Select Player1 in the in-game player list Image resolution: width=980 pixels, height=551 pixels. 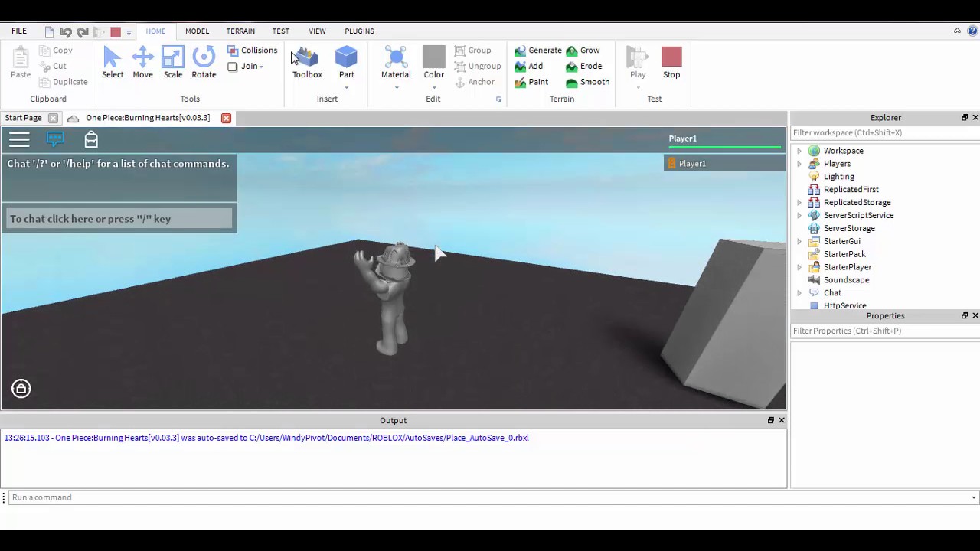coord(724,164)
